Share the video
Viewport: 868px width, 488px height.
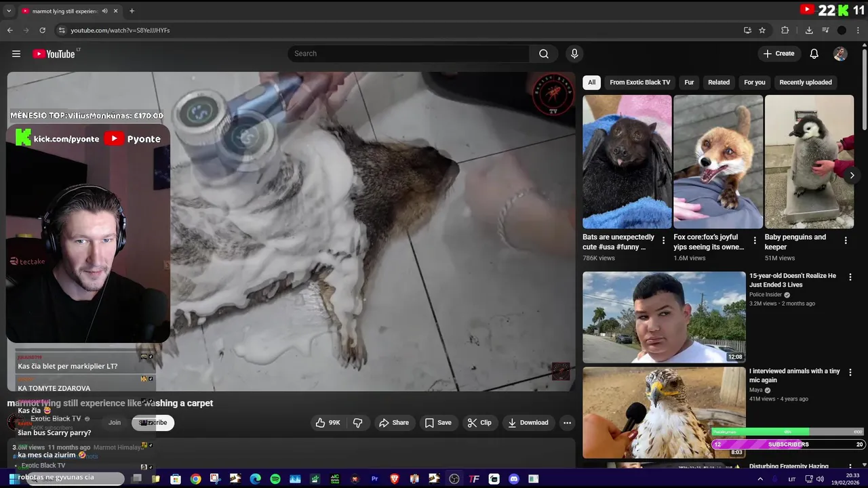pyautogui.click(x=394, y=423)
